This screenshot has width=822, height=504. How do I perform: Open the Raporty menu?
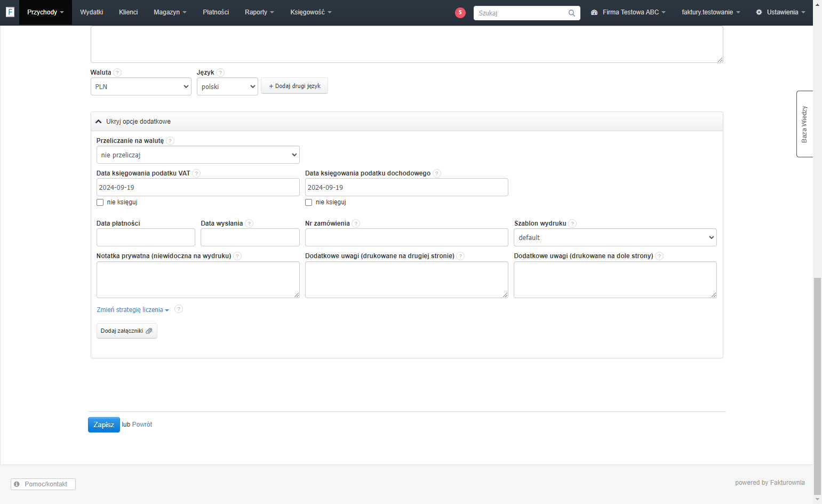[x=259, y=12]
